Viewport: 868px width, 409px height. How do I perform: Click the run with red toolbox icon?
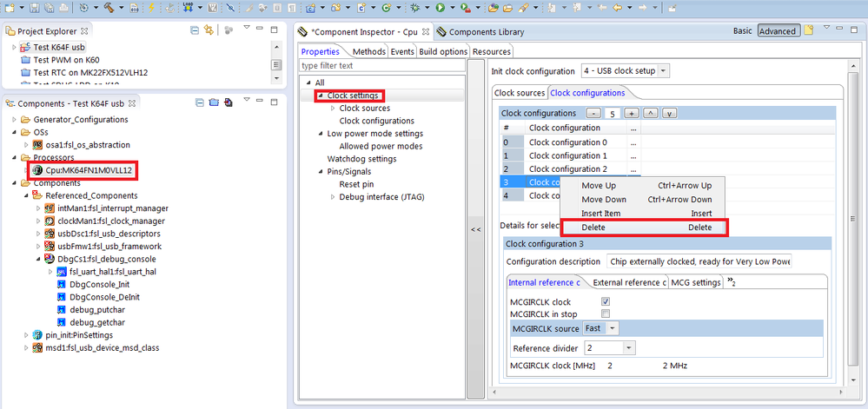coord(465,8)
